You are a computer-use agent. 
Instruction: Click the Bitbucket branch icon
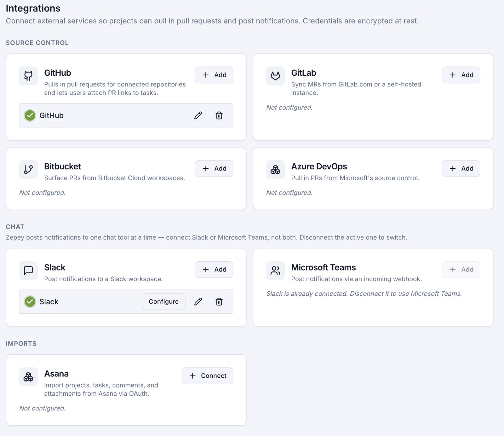[x=28, y=170]
